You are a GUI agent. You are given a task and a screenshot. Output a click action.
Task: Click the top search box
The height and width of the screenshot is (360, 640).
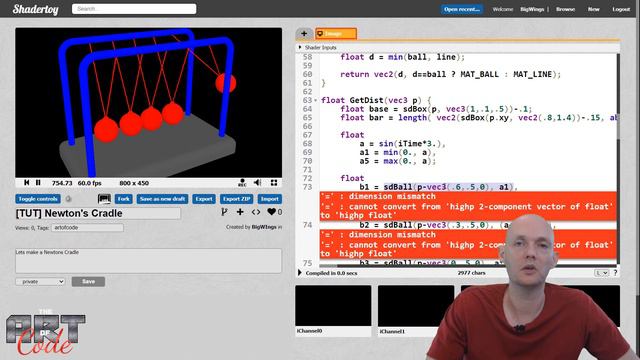coord(134,9)
